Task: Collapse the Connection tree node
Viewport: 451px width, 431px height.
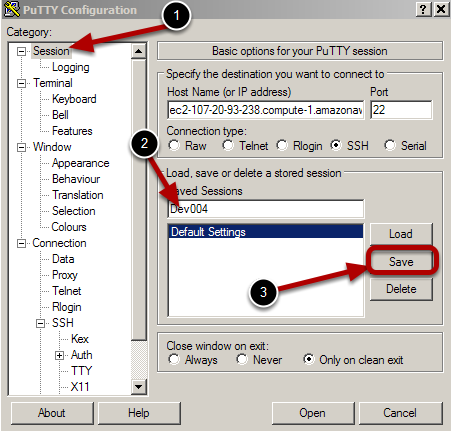Action: tap(22, 243)
